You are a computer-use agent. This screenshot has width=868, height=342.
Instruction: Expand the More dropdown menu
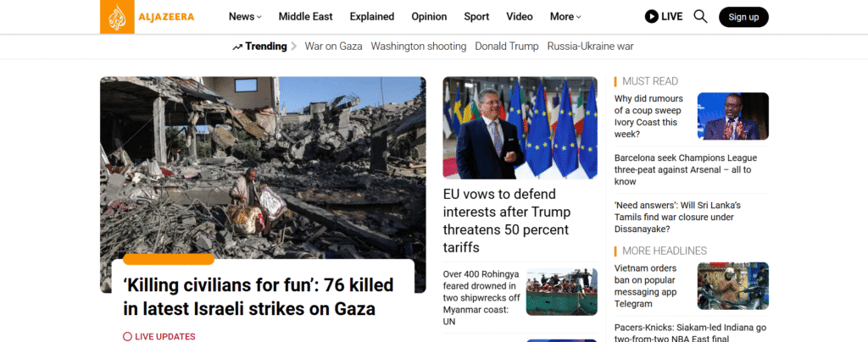[565, 17]
